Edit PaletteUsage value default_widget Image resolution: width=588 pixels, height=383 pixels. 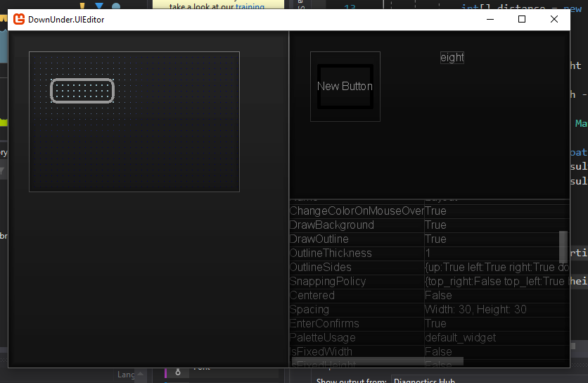pos(497,338)
